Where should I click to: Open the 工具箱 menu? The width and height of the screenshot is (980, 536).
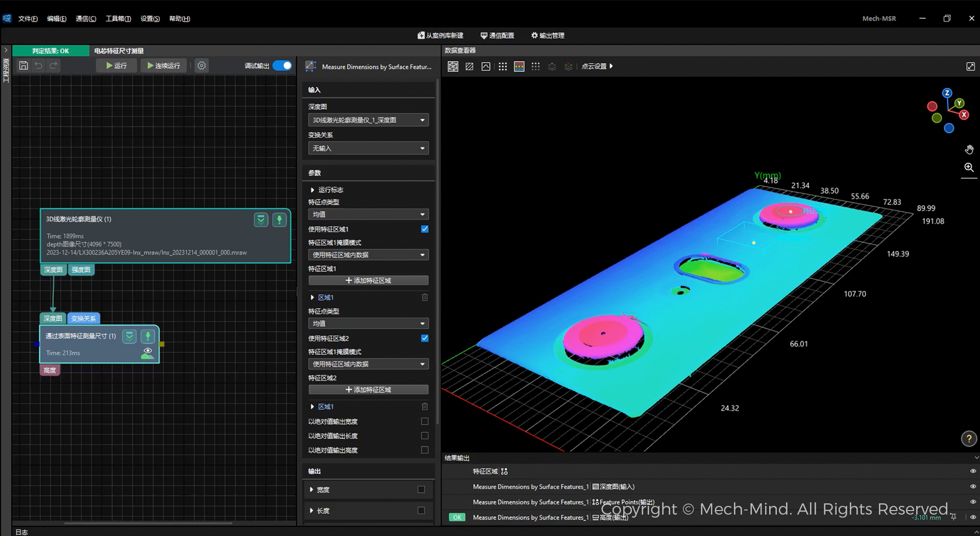tap(118, 19)
